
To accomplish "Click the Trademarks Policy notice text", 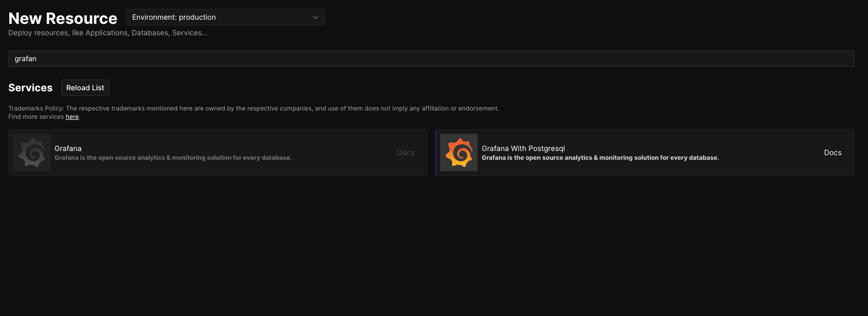I will pos(254,108).
